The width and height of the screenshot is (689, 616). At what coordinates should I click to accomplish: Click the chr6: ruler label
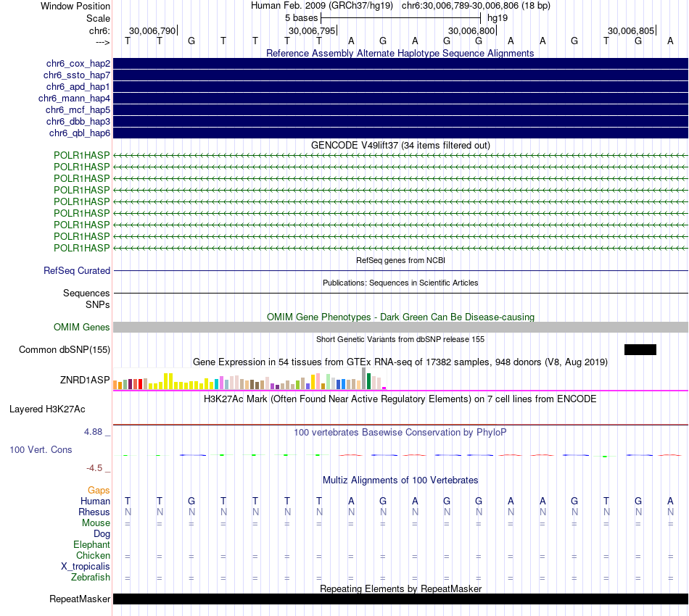99,30
